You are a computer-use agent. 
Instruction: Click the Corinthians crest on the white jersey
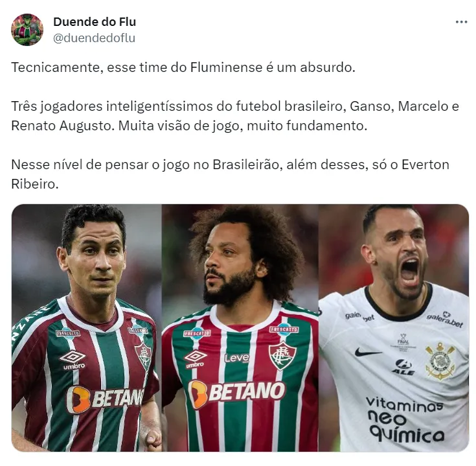click(440, 361)
